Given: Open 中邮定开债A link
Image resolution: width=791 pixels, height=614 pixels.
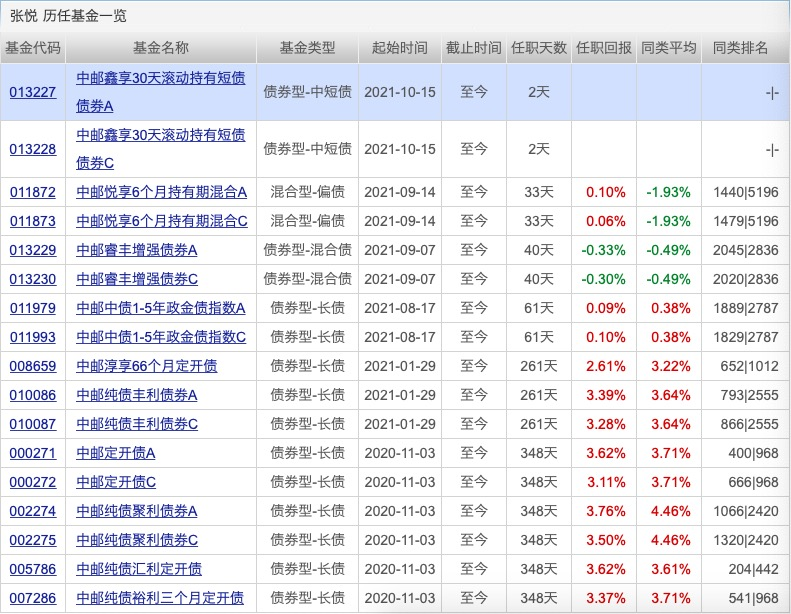Looking at the screenshot, I should click(116, 453).
